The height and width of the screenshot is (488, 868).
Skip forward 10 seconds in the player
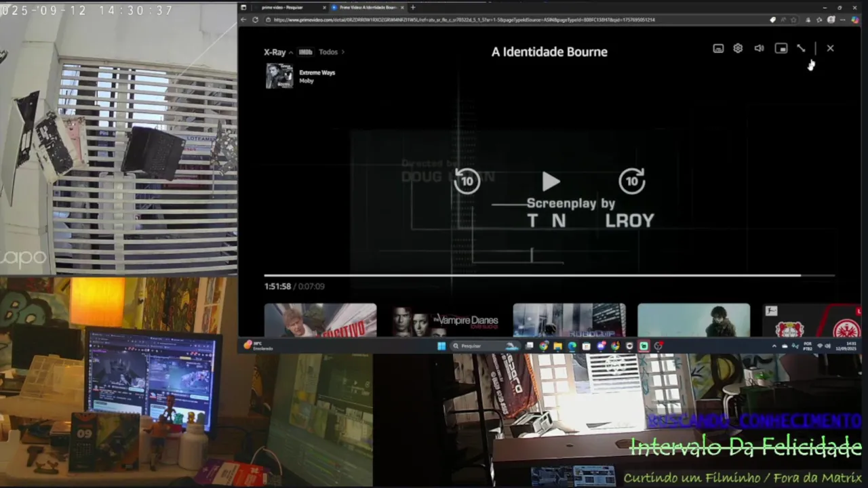pyautogui.click(x=632, y=181)
